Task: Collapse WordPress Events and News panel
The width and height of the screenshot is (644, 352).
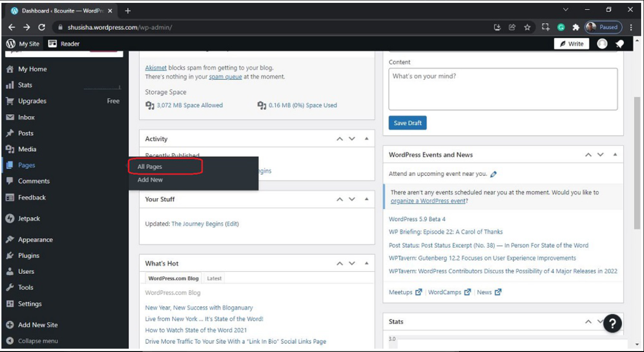Action: point(615,155)
